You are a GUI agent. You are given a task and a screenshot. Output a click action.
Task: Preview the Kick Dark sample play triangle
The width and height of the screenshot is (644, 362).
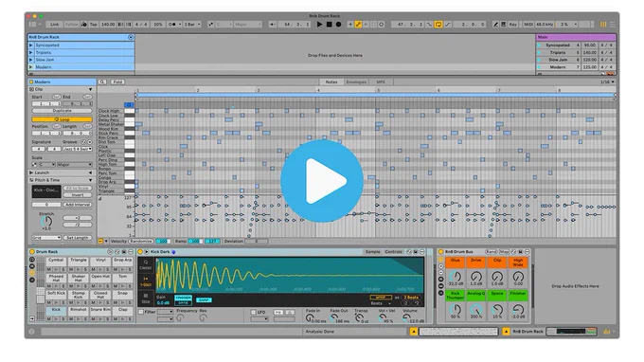[x=147, y=251]
